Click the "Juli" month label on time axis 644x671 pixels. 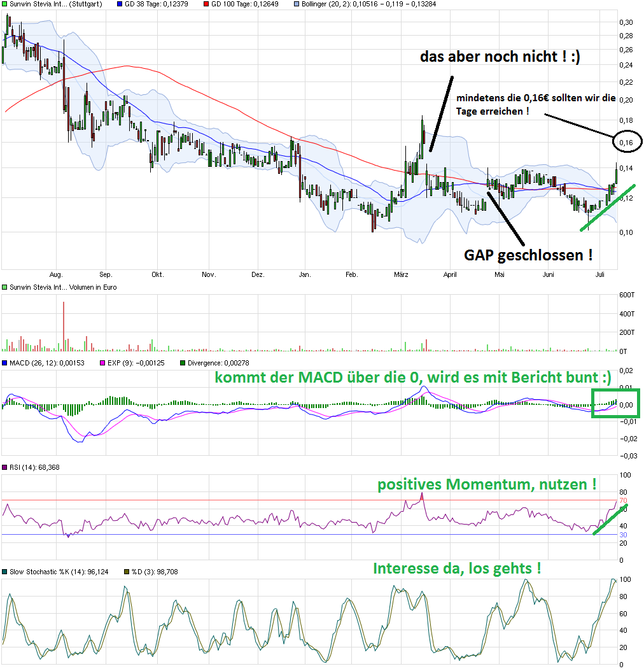click(599, 275)
